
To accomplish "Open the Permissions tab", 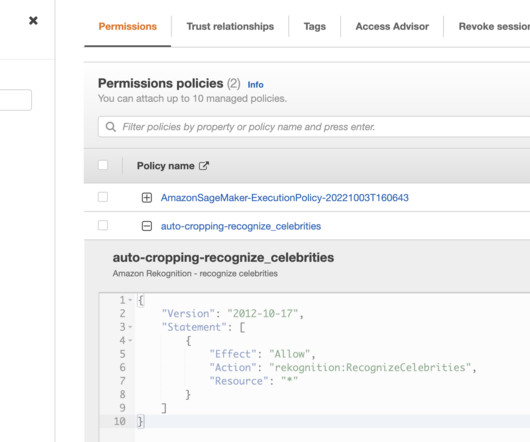I will [127, 26].
